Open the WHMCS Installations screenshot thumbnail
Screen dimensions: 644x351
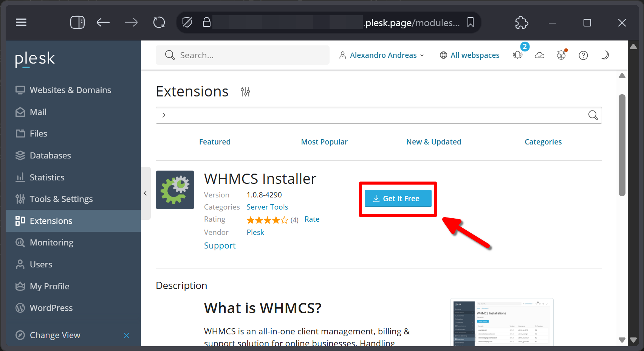coord(502,322)
